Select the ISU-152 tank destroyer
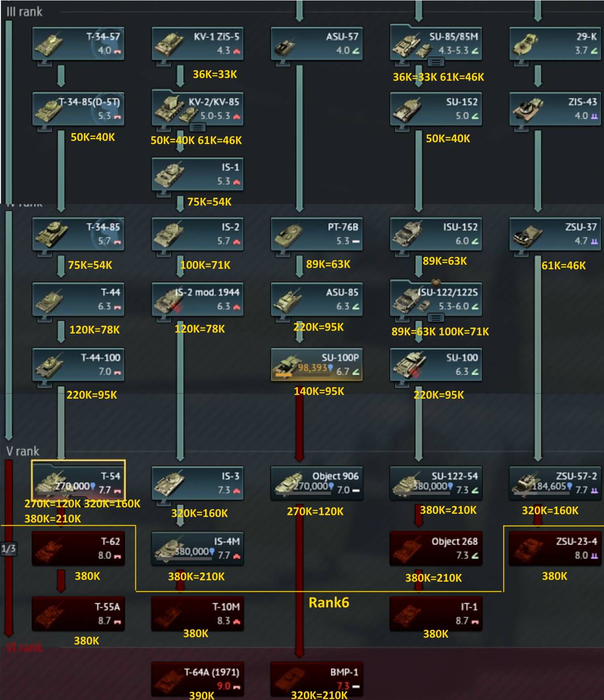Screen dimensions: 604x700 (436, 233)
